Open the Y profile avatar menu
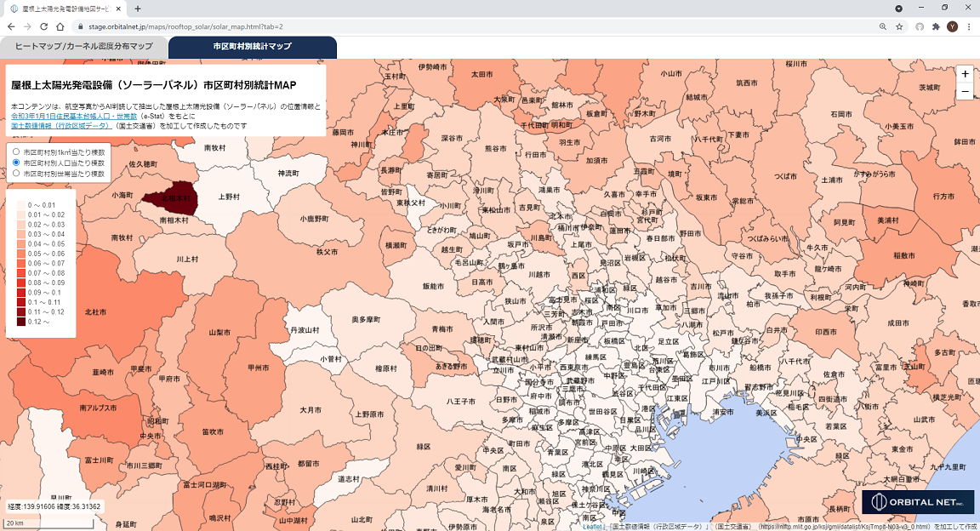Viewport: 980px width, 531px height. pyautogui.click(x=953, y=26)
